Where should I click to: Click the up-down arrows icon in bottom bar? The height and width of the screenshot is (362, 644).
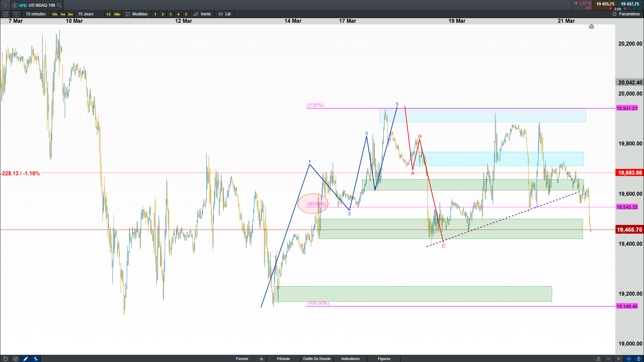(x=36, y=359)
